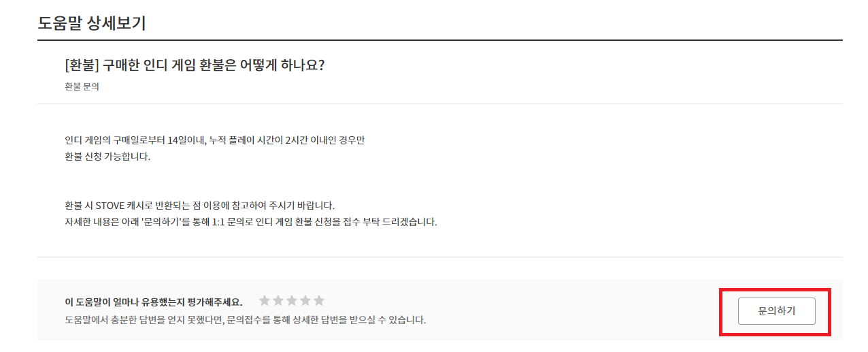This screenshot has width=868, height=352.
Task: Rate the help article one star
Action: click(x=265, y=300)
